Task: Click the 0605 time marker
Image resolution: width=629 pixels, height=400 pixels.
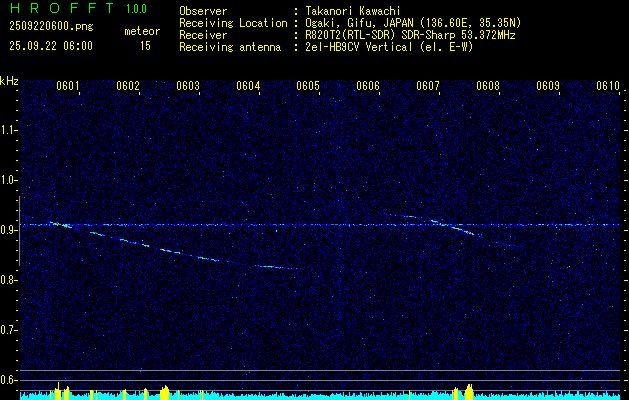Action: pos(308,86)
